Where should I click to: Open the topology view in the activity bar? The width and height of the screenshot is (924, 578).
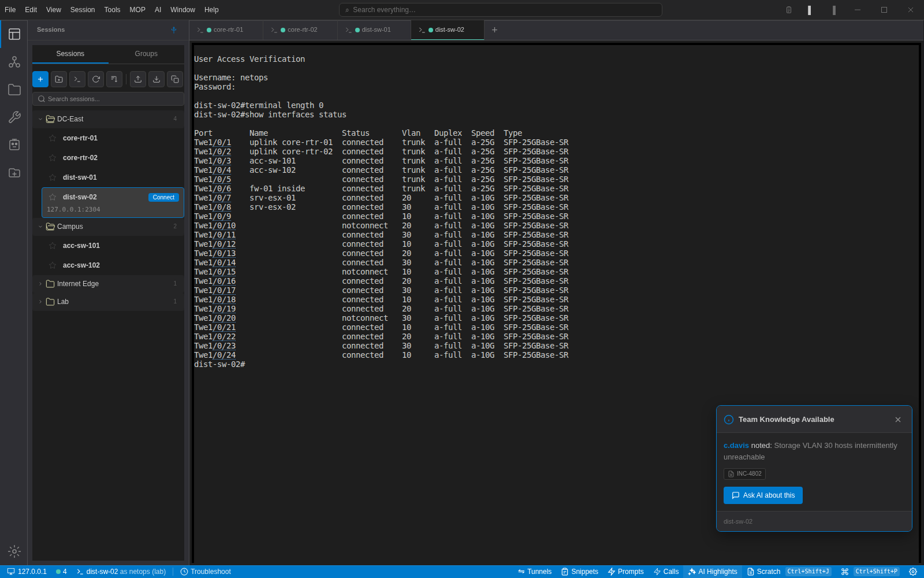point(14,62)
